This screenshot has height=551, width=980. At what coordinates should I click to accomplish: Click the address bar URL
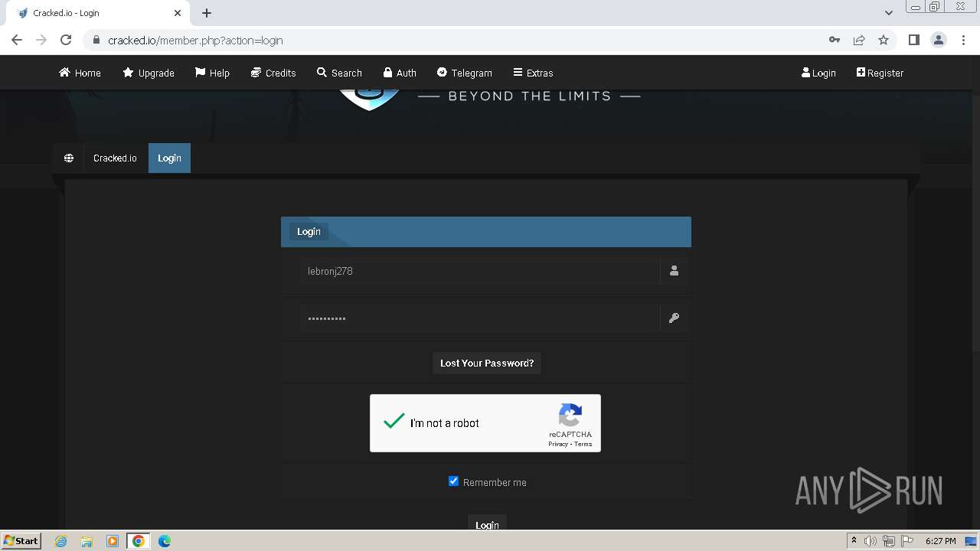195,41
